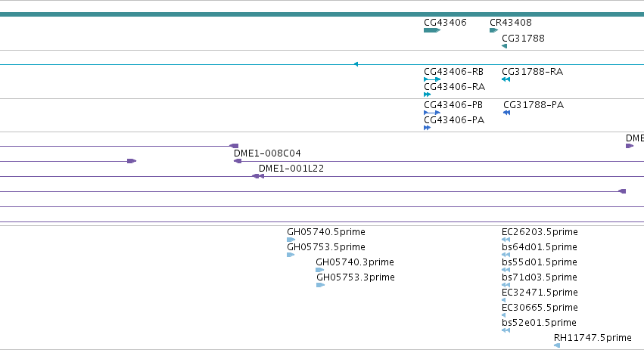Click the EC32471.5prime label

coord(540,292)
